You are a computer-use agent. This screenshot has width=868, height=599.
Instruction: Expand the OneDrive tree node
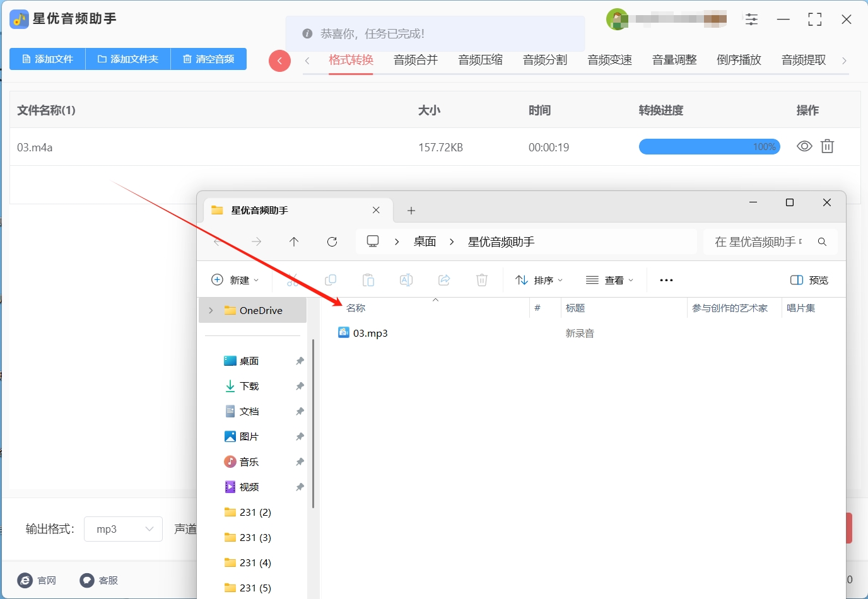pos(211,310)
